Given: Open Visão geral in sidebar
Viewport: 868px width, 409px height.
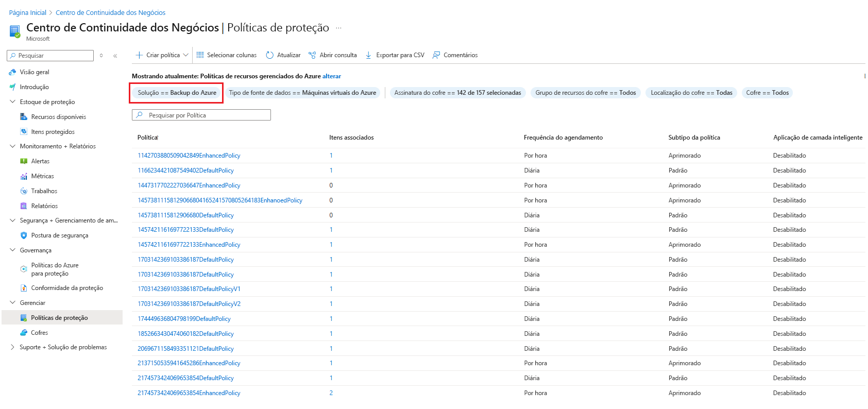Looking at the screenshot, I should tap(35, 72).
